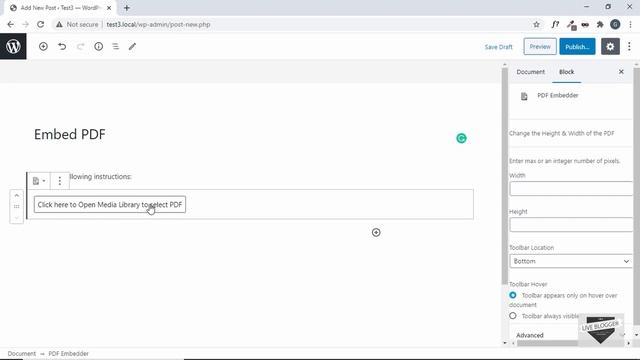Viewport: 640px width, 360px height.
Task: Open a new browser tab
Action: pos(127,8)
